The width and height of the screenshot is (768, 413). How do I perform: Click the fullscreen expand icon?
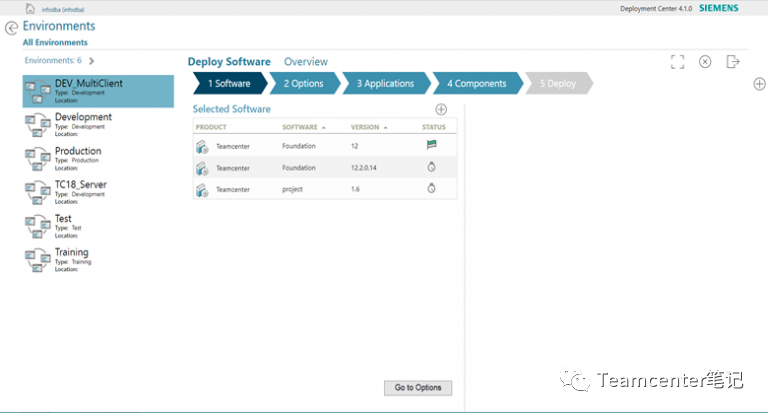pos(677,62)
